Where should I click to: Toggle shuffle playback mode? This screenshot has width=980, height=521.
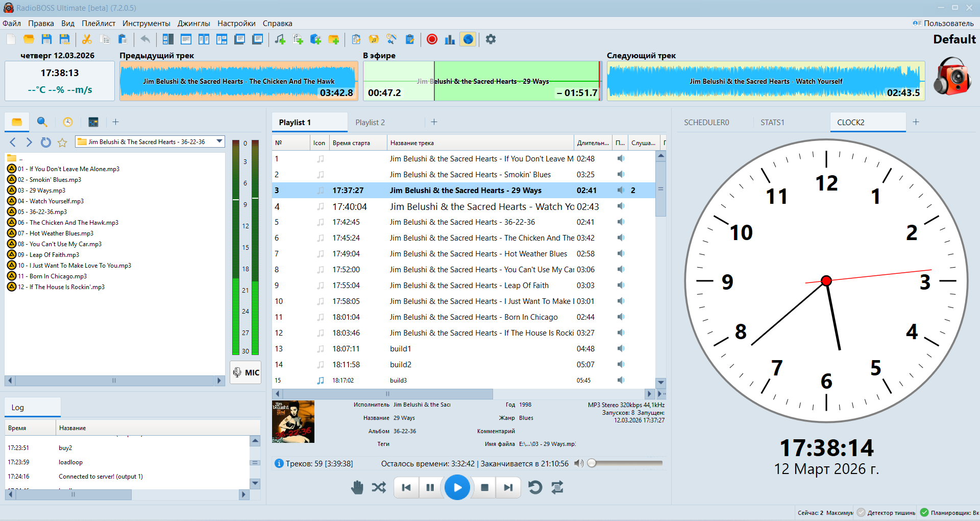coord(379,488)
